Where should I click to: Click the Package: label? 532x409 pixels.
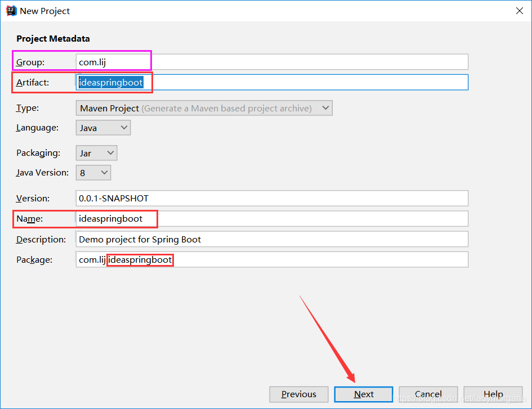pyautogui.click(x=34, y=260)
